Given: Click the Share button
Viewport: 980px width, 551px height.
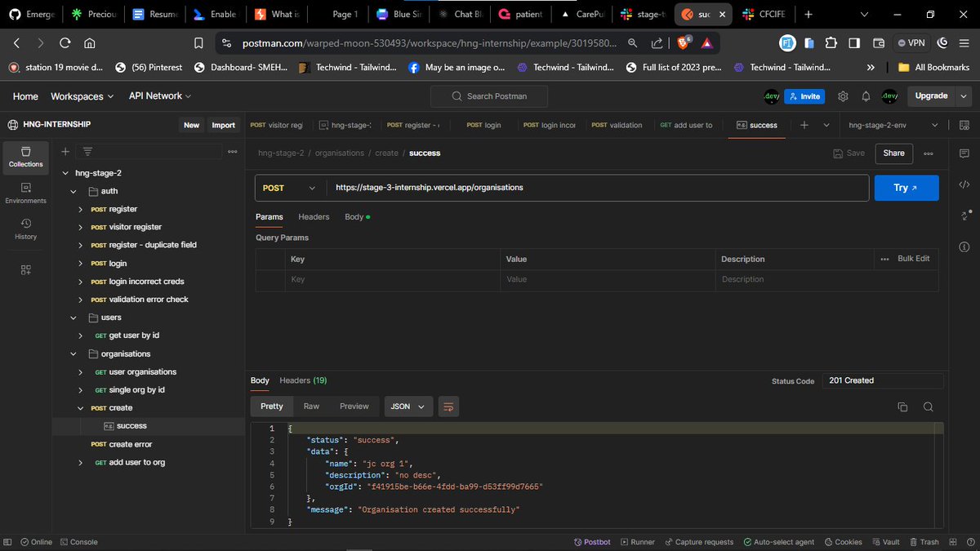Looking at the screenshot, I should click(893, 153).
